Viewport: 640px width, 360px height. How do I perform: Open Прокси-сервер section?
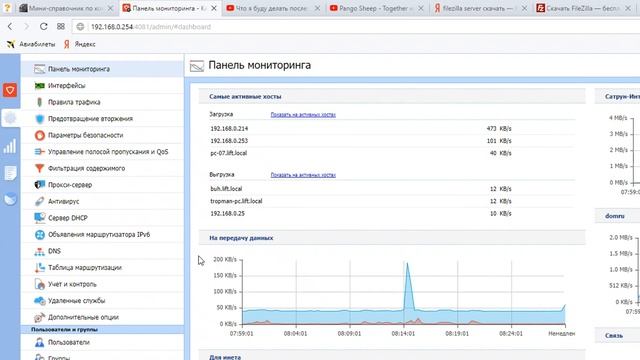tap(102, 185)
